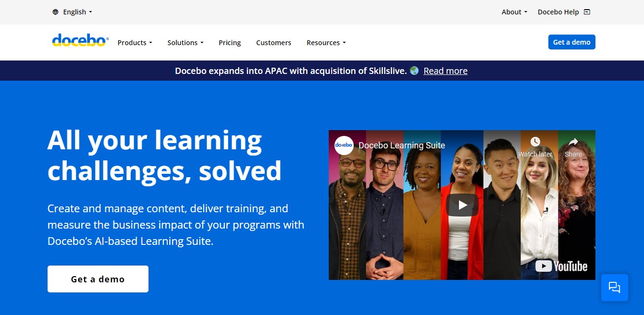The image size is (644, 315).
Task: Play the Docebo Learning Suite video
Action: (462, 205)
